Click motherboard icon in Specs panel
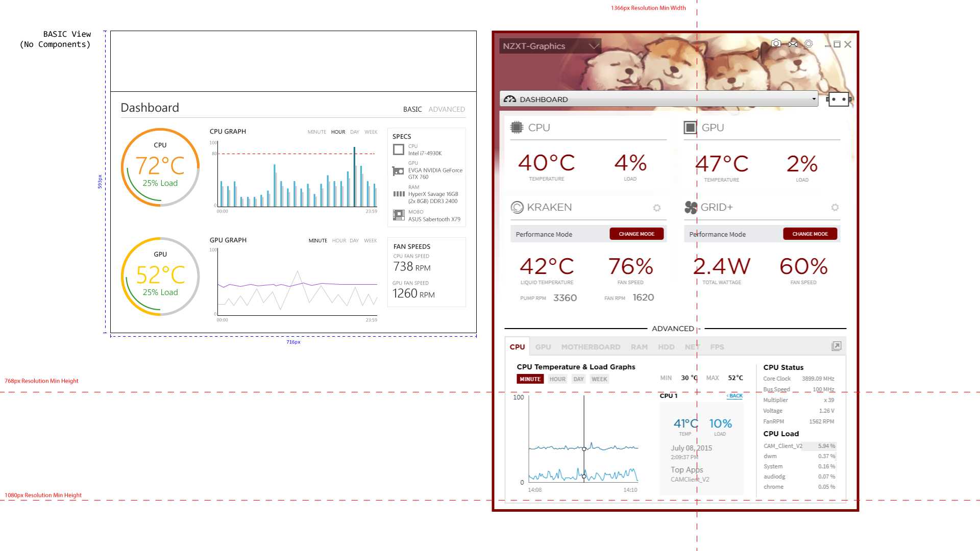 click(399, 215)
